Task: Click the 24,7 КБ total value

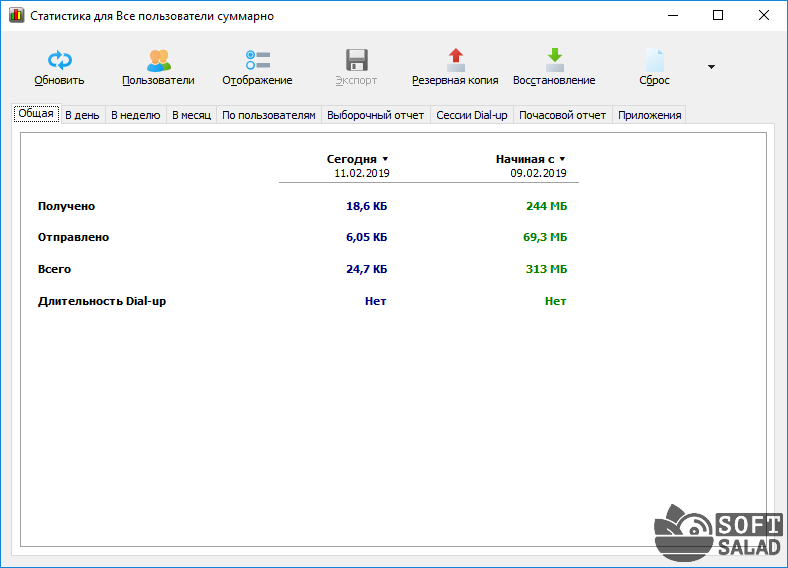Action: 367,269
